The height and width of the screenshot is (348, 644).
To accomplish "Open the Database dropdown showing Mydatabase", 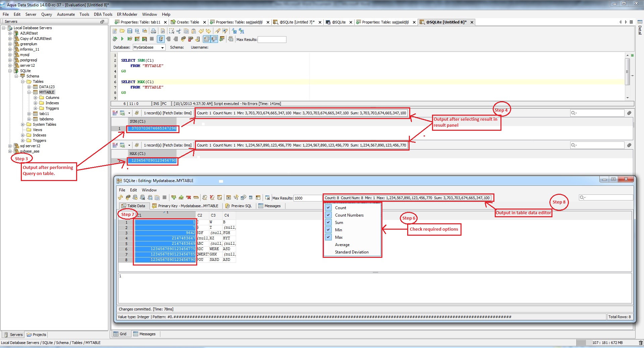I will click(x=149, y=47).
